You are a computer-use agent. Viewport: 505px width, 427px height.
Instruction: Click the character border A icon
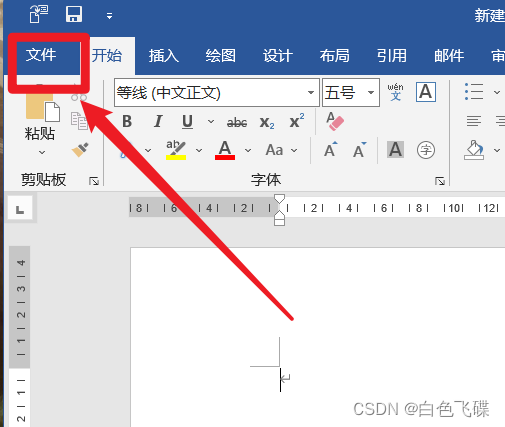point(426,92)
